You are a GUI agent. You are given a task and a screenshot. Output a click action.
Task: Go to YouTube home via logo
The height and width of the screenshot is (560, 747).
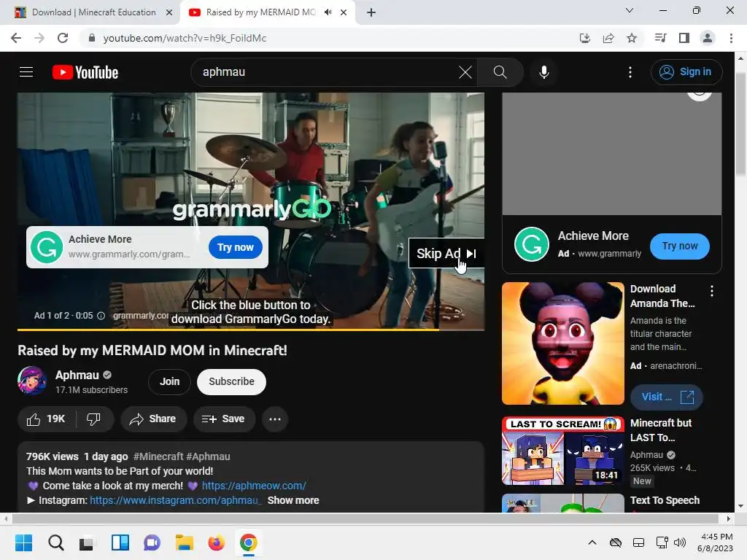85,72
